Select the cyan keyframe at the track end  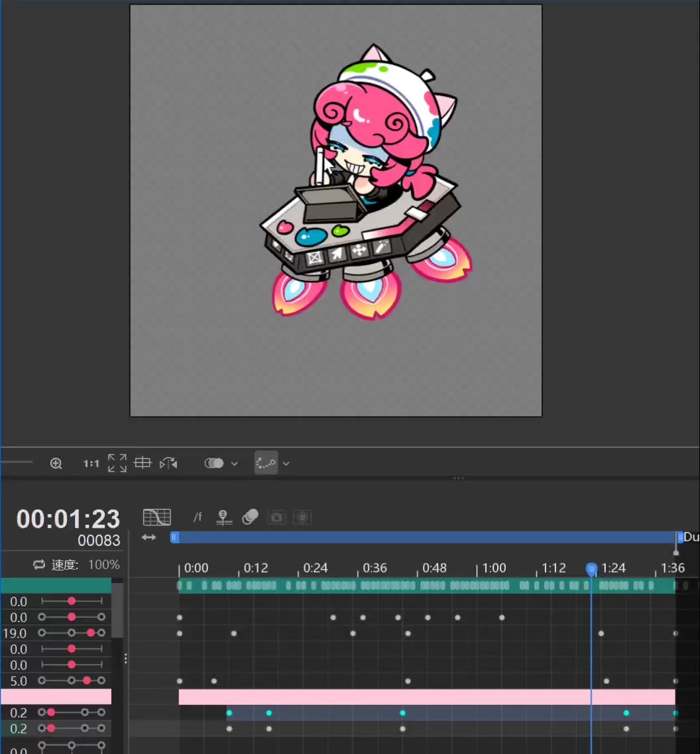pyautogui.click(x=675, y=713)
